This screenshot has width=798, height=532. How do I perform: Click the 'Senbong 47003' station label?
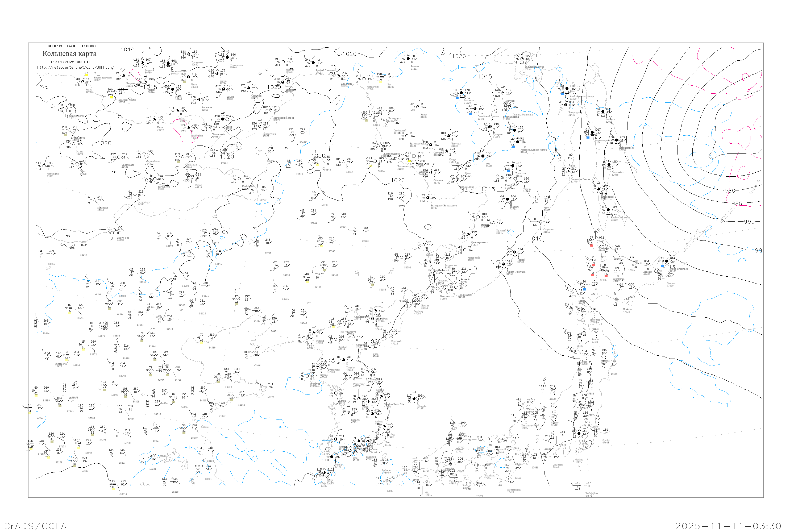pos(418,312)
